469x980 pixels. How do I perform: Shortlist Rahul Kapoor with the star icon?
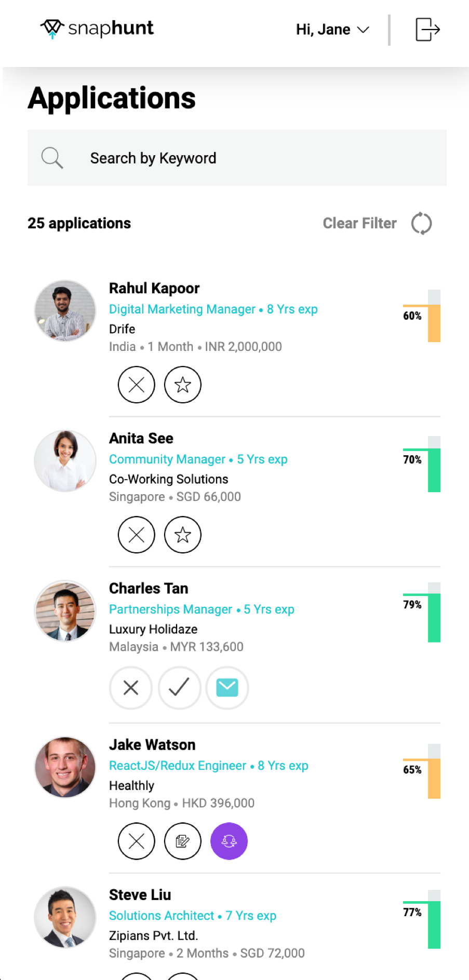click(183, 385)
